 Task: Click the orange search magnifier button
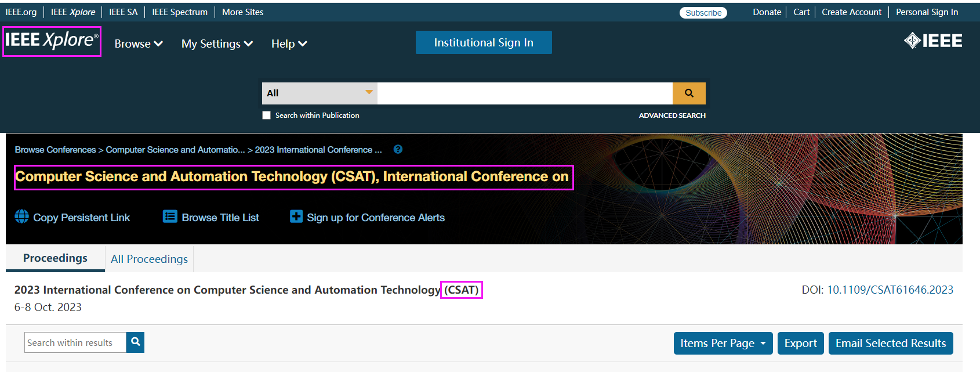click(689, 93)
